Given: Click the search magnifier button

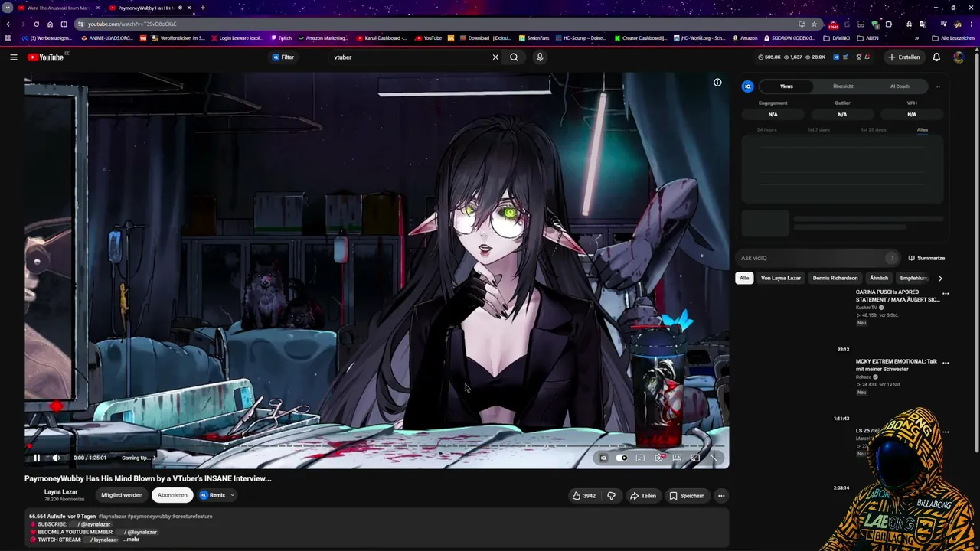Looking at the screenshot, I should pos(514,57).
